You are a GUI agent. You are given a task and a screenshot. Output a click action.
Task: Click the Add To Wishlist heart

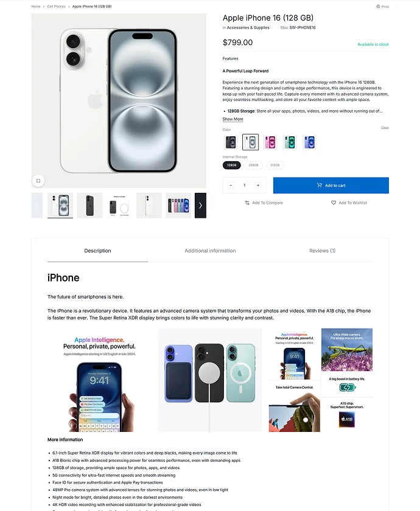334,203
